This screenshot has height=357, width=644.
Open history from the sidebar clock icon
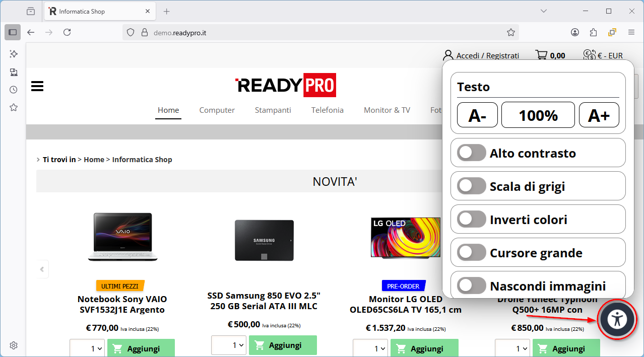coord(14,90)
